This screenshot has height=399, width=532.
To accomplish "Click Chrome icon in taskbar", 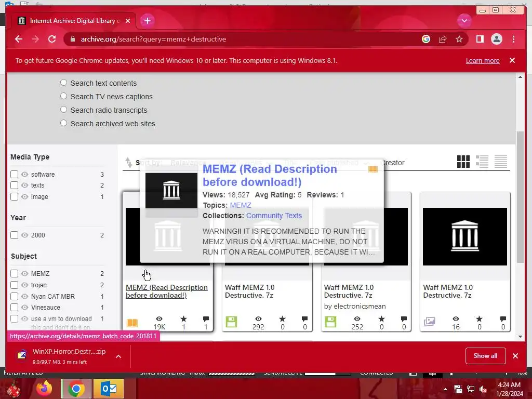I will pos(76,389).
